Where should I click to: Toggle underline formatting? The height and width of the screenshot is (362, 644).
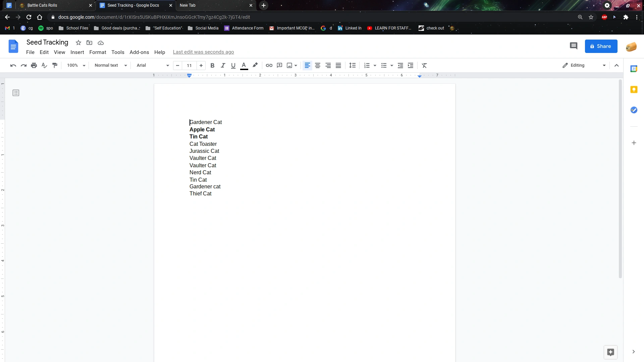click(233, 65)
